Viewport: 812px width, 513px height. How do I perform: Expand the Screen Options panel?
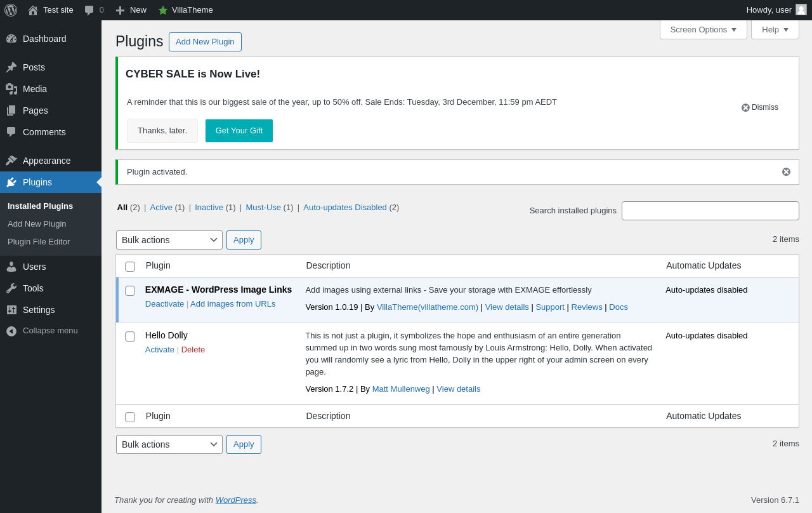coord(704,29)
